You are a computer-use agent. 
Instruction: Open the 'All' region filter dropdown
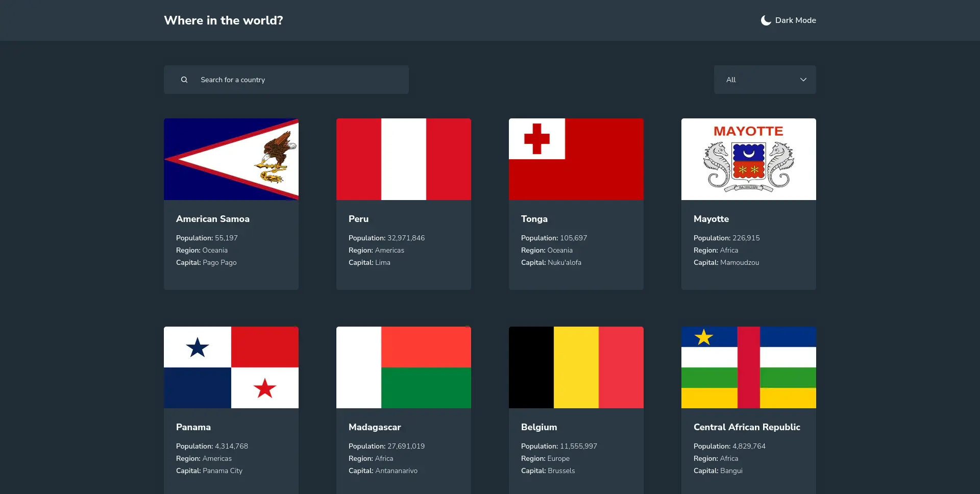(764, 80)
